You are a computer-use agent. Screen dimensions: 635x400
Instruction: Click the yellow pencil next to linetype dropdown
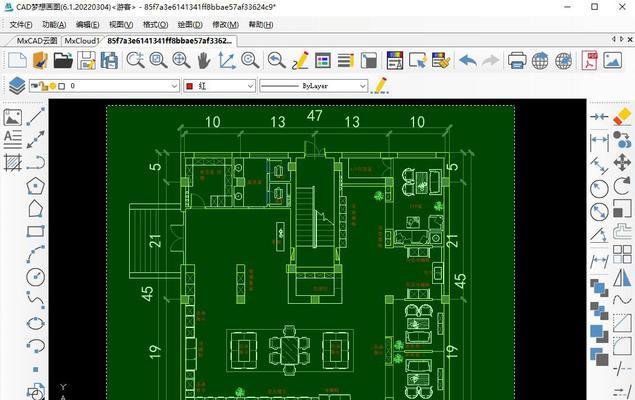(380, 86)
